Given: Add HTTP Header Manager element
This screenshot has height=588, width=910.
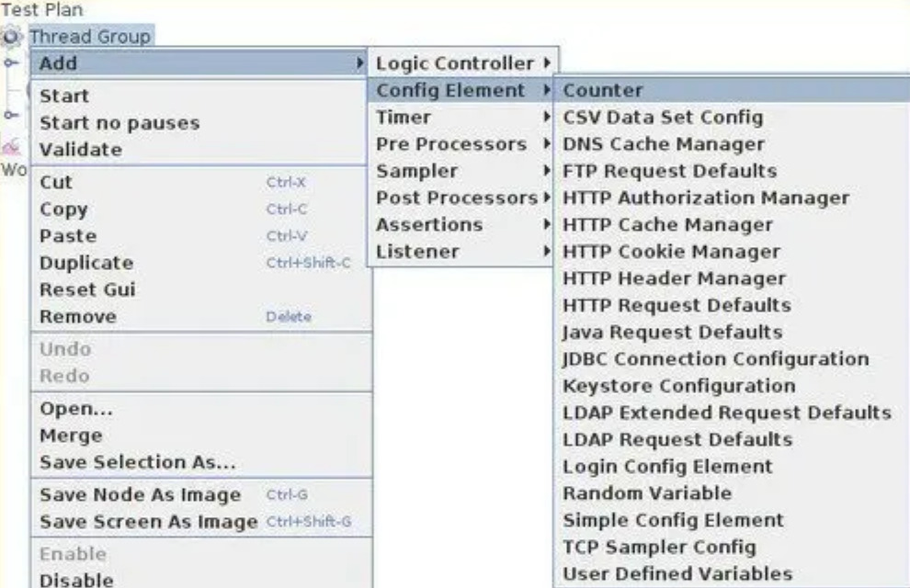Looking at the screenshot, I should point(674,278).
